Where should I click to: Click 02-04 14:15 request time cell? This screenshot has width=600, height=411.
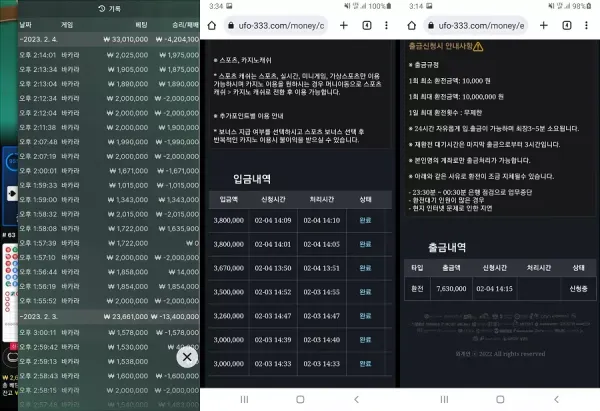pos(494,289)
